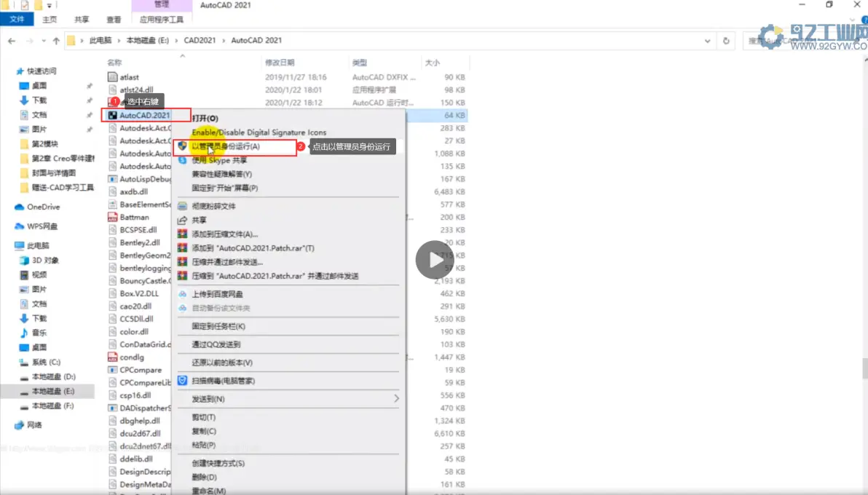This screenshot has height=495, width=868.
Task: Click the Skype icon in the context menu
Action: [182, 160]
